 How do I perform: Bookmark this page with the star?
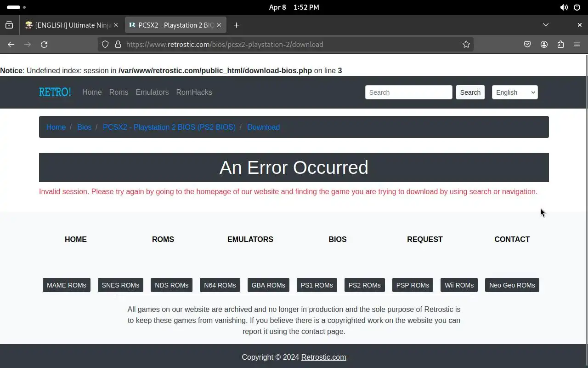[466, 44]
